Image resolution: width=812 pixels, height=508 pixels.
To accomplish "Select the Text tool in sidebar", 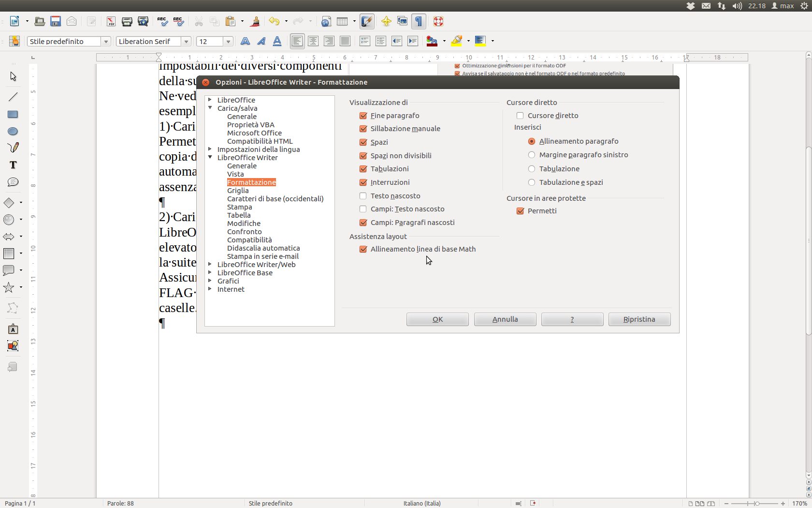I will 13,165.
